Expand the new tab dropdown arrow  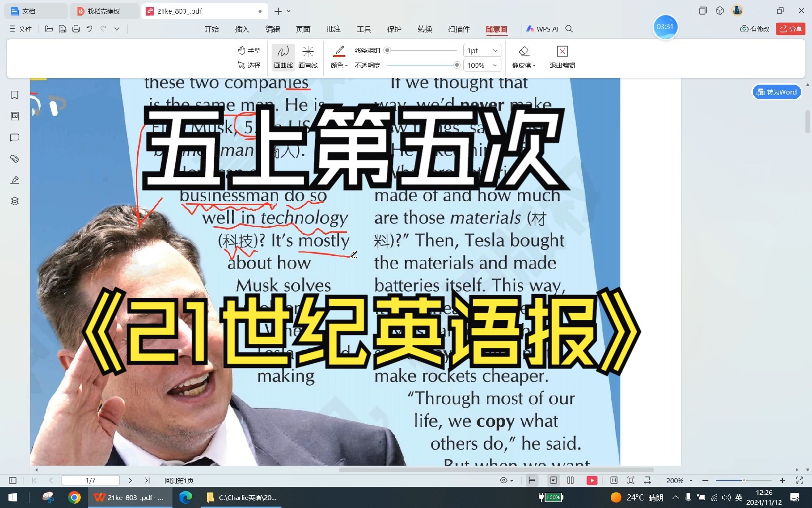289,11
